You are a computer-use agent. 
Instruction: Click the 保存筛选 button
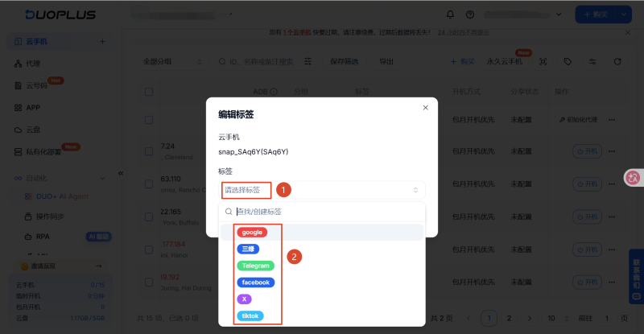tap(345, 62)
